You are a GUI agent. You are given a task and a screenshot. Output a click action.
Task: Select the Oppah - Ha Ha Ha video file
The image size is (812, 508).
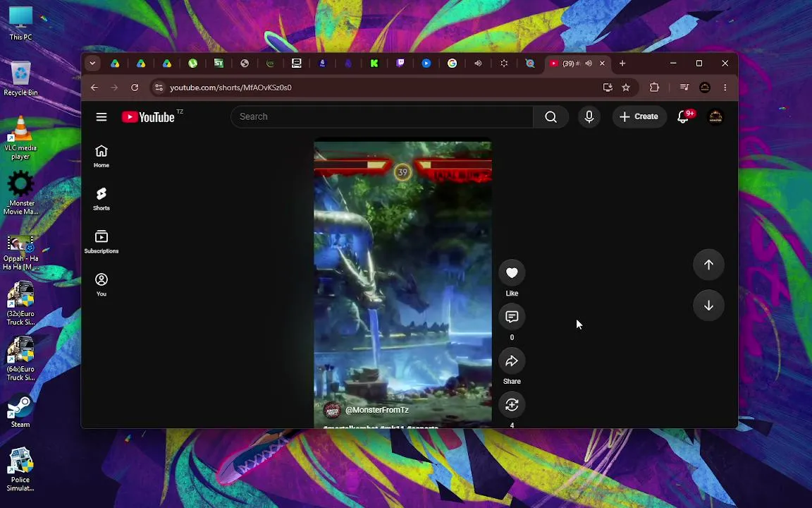point(20,253)
